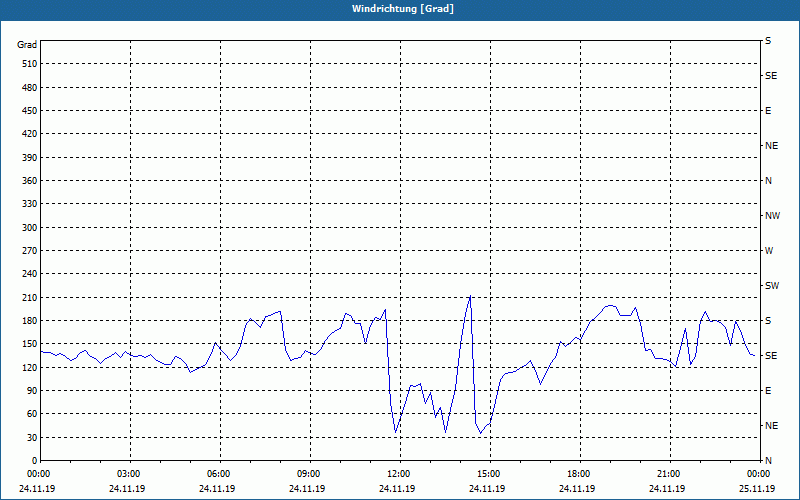
Task: Click the 24.11.19 date under 06:00
Action: [x=217, y=489]
